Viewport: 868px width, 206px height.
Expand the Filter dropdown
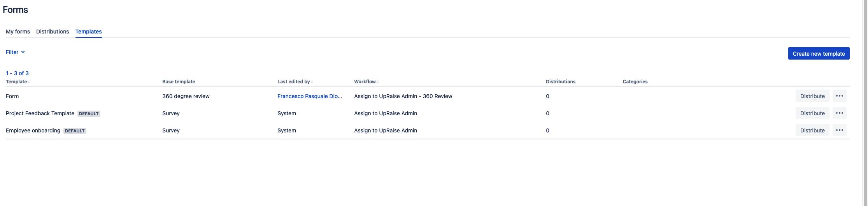coord(15,52)
